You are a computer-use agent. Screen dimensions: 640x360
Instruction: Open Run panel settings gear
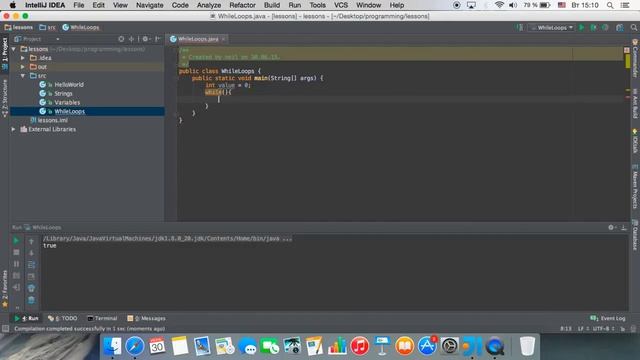(611, 227)
